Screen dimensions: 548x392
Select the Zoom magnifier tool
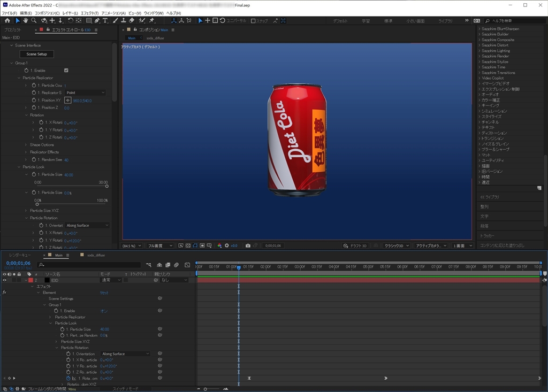[34, 20]
